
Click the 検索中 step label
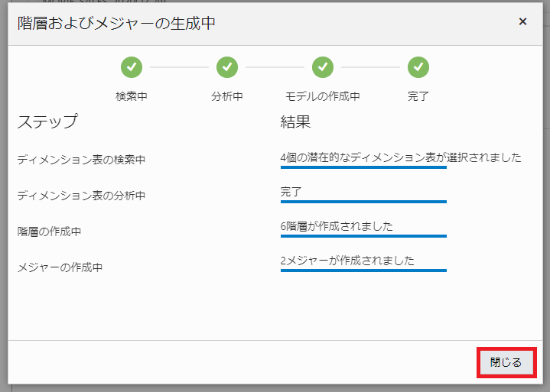click(x=132, y=96)
